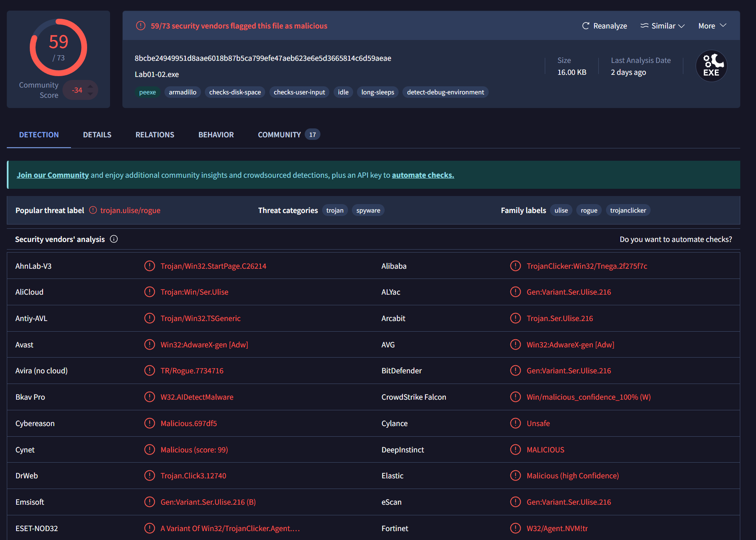Click the file hash 8bcbe249...
The height and width of the screenshot is (540, 756).
263,58
